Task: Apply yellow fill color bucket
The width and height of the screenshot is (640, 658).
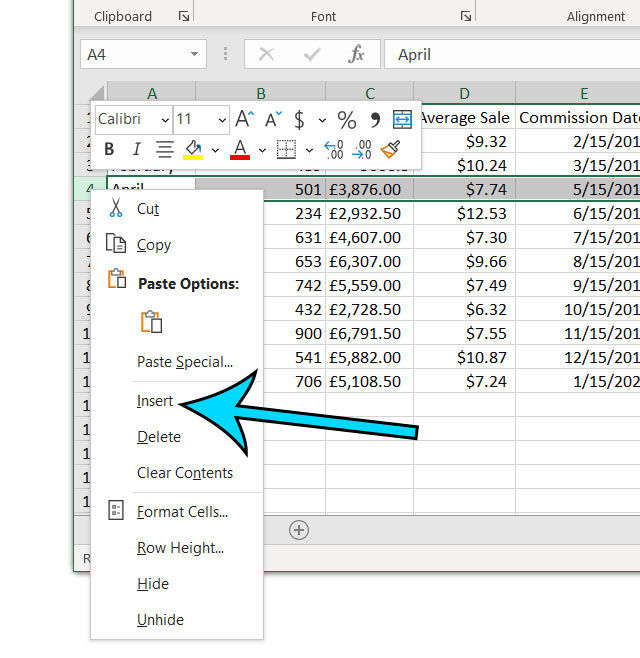Action: tap(193, 149)
